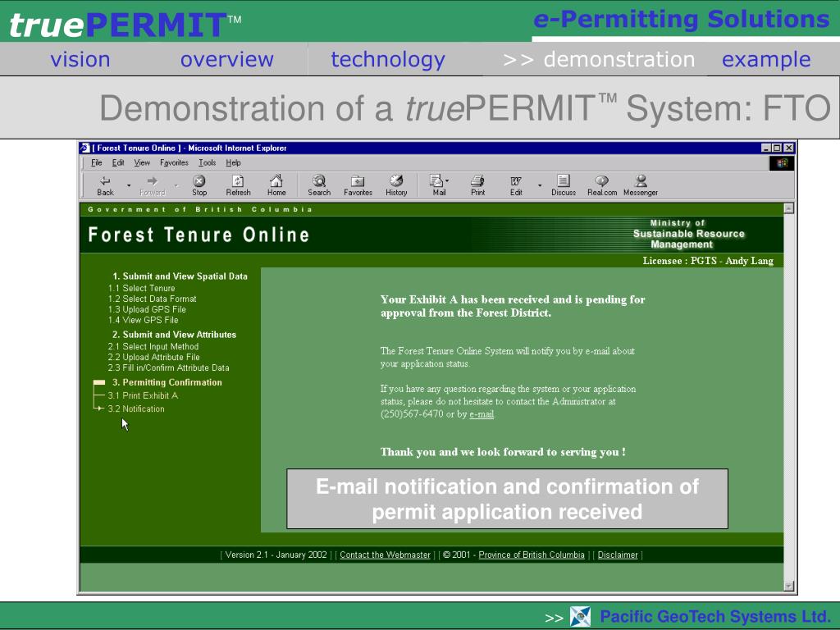The image size is (840, 630).
Task: Click Contact the Webmaster footer link
Action: (x=386, y=555)
